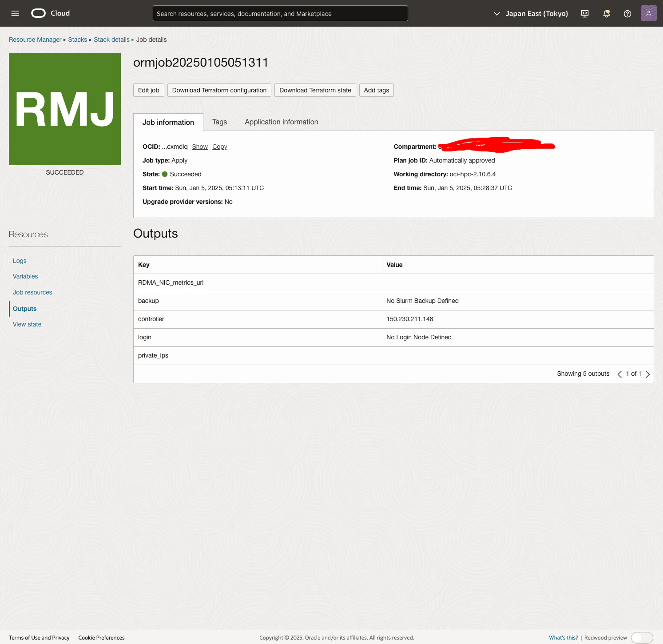Expand the Japan East (Tokyo) region selector
The image size is (663, 644).
tap(531, 14)
